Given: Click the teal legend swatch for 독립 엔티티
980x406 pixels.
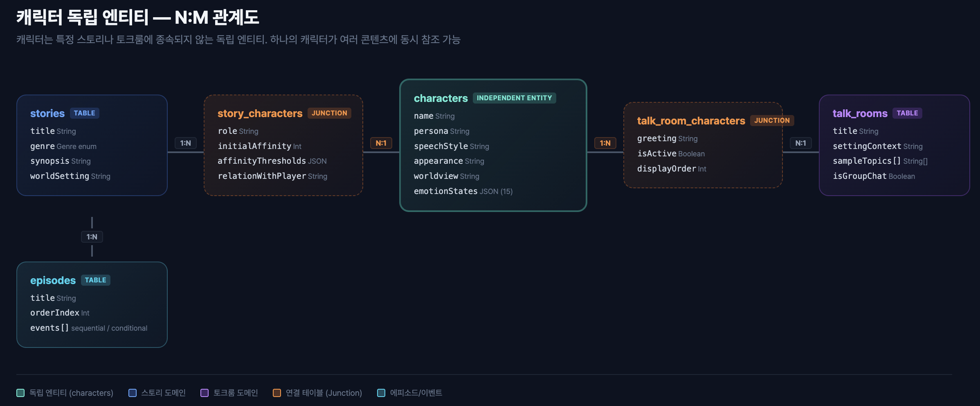Looking at the screenshot, I should 20,393.
